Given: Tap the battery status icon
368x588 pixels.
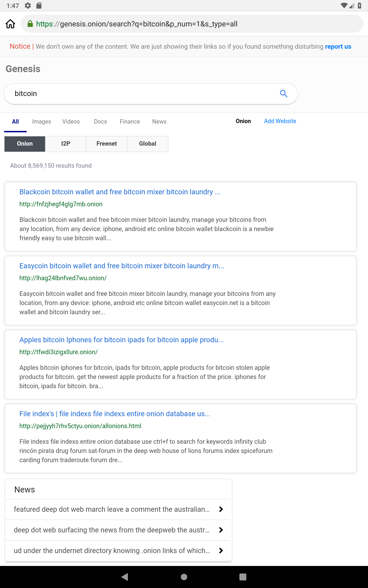Looking at the screenshot, I should click(359, 5).
